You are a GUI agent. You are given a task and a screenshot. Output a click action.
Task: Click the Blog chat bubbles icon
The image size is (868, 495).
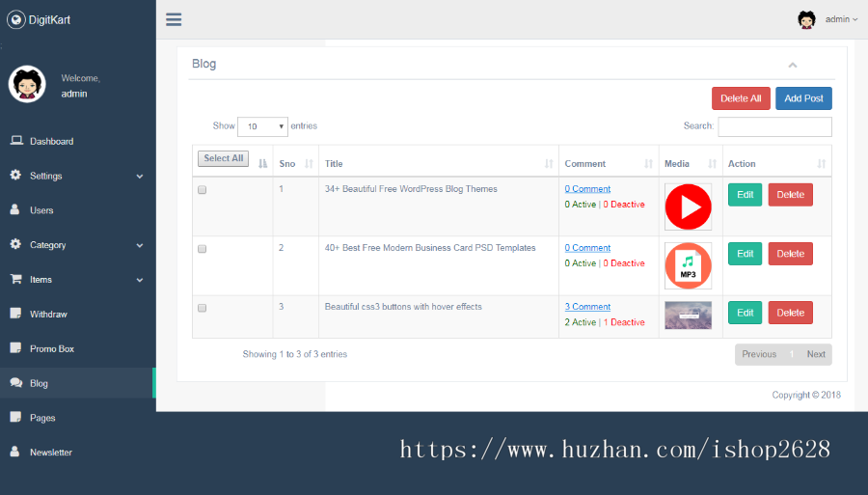pos(16,383)
